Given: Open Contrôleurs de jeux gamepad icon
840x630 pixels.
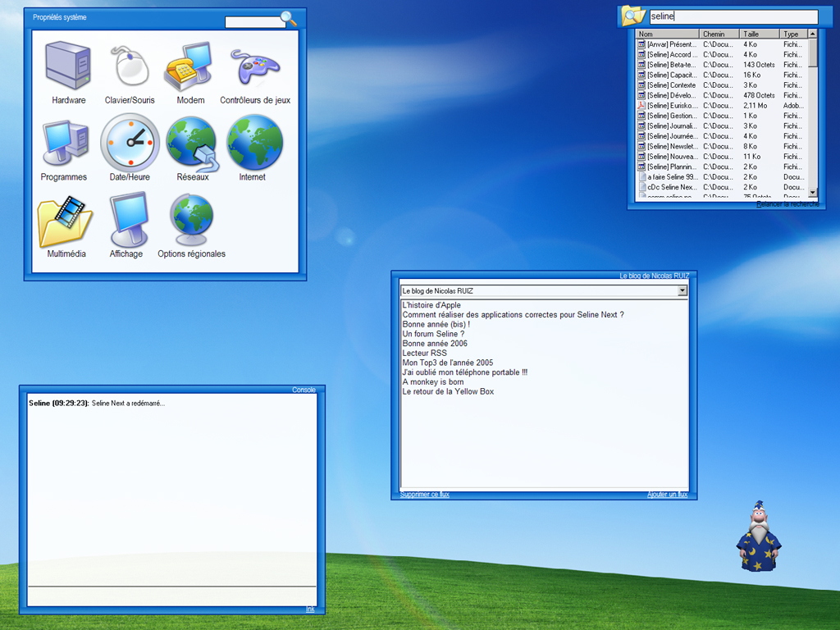Looking at the screenshot, I should pyautogui.click(x=254, y=67).
